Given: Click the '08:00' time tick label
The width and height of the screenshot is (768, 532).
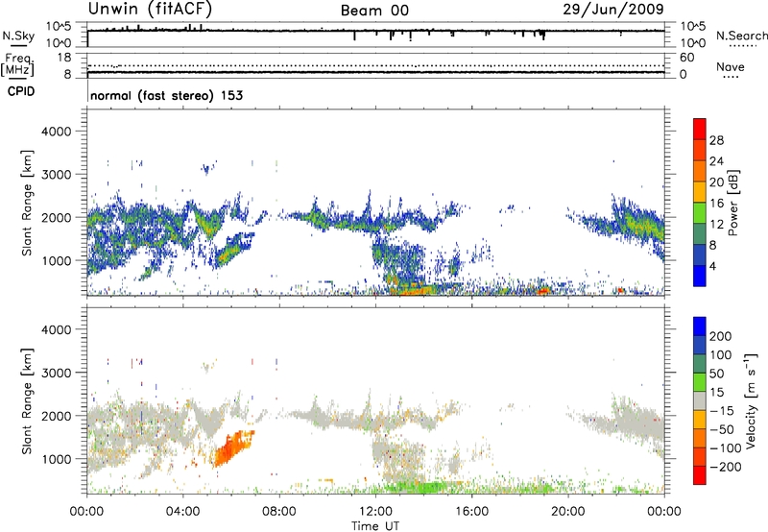Looking at the screenshot, I should pos(279,512).
